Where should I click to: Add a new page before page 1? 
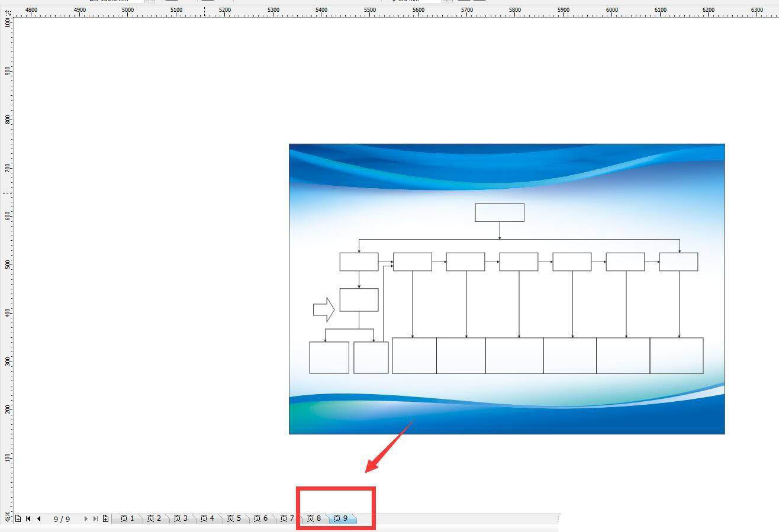[x=18, y=519]
